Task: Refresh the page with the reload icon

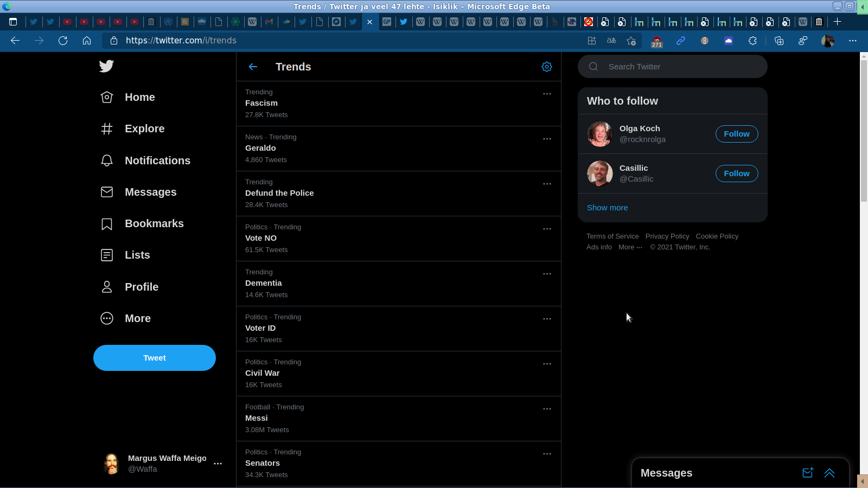Action: (63, 41)
